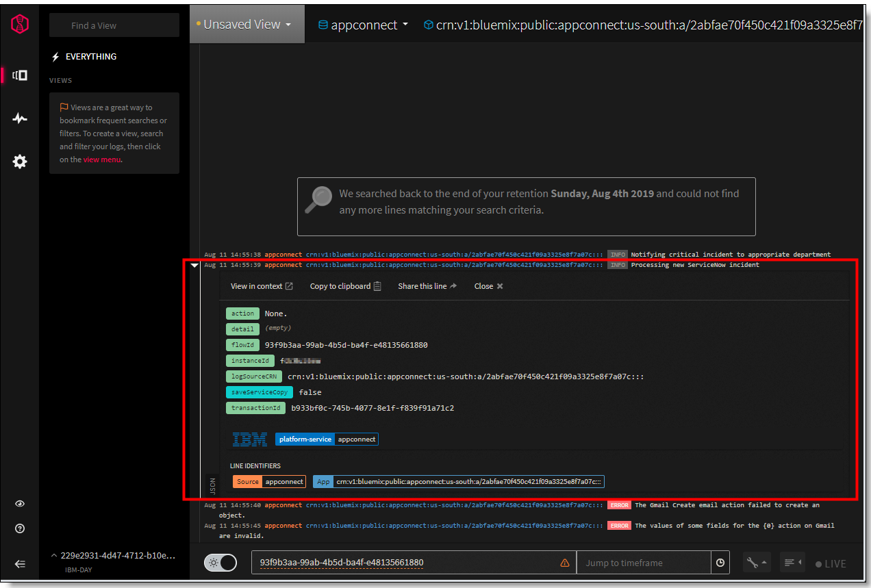This screenshot has height=588, width=871.
Task: Click the clock icon beside Jump to timeframe
Action: pyautogui.click(x=720, y=562)
